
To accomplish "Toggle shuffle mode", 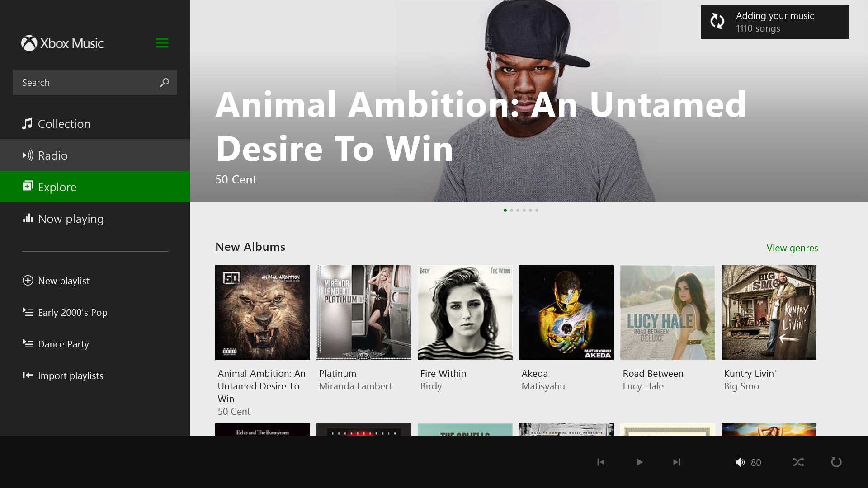I will 798,462.
